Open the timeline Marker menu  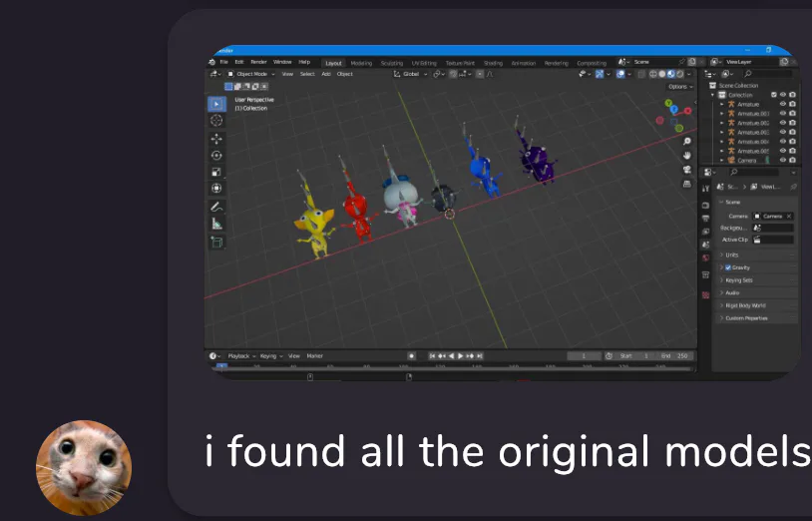point(314,355)
